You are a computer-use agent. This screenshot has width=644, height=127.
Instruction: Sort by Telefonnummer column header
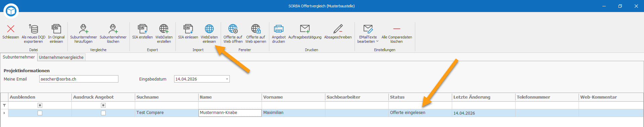point(547,97)
